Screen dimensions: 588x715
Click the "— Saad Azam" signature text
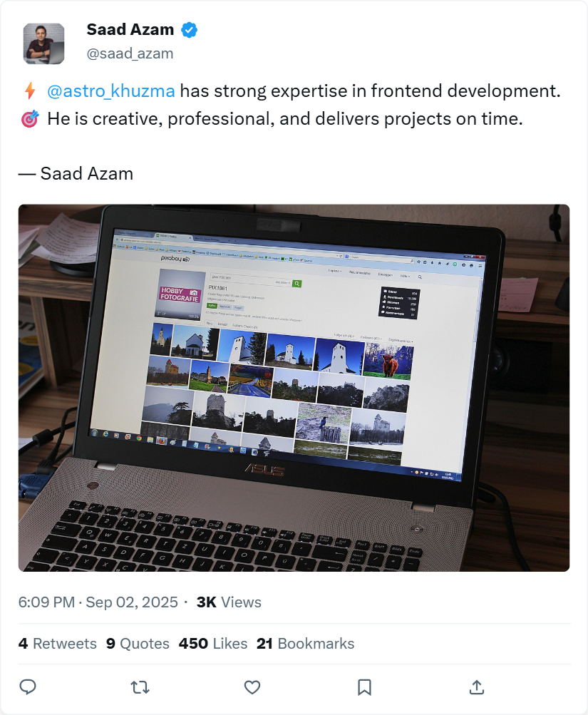click(76, 174)
